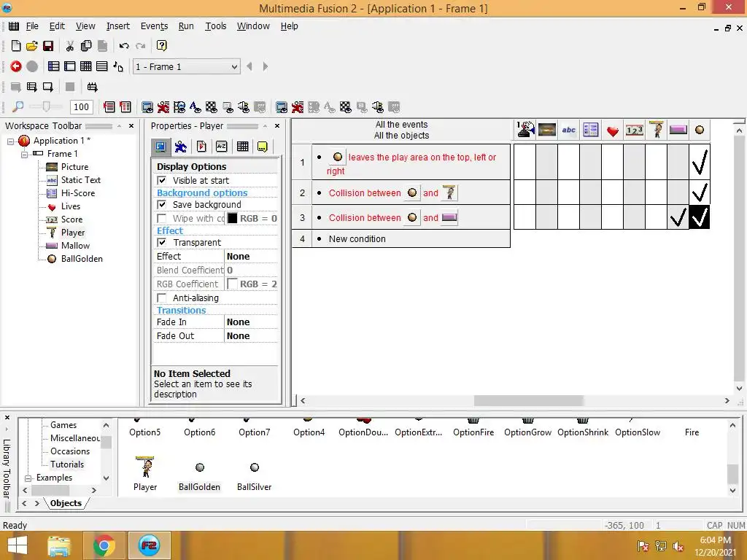Cut selection with the scissors icon
This screenshot has height=560, width=747.
[x=70, y=46]
